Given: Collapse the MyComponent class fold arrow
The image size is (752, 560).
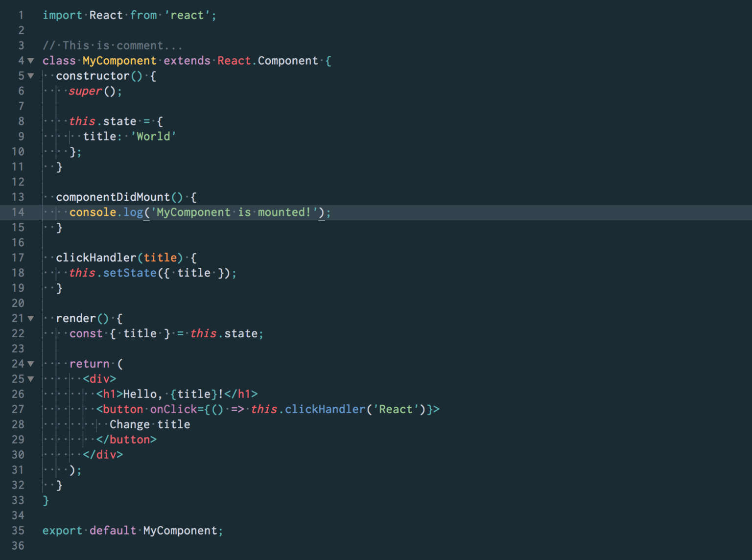Looking at the screenshot, I should coord(30,61).
